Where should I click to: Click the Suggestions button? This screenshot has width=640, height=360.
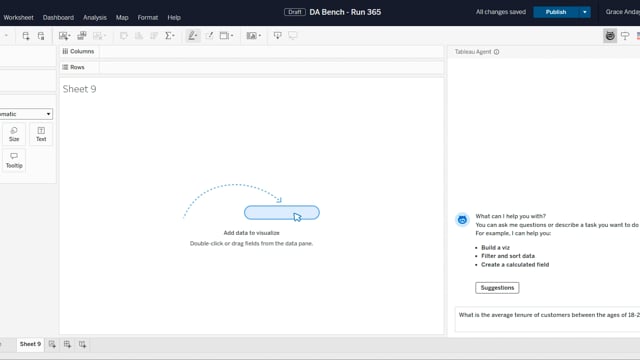[x=497, y=288]
